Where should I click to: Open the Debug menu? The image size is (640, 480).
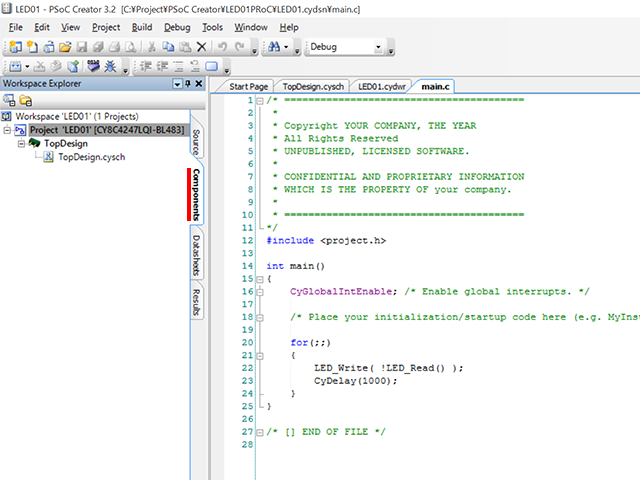177,27
